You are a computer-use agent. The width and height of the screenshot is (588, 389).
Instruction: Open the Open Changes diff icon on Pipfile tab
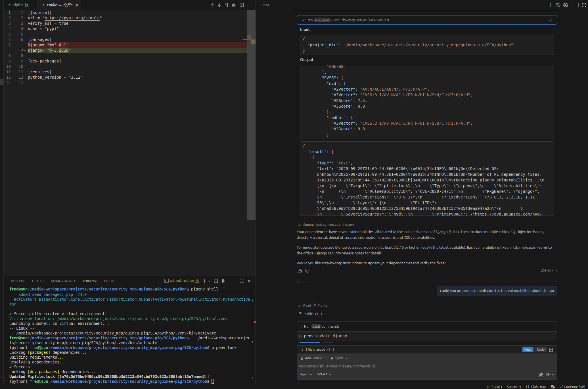(27, 5)
